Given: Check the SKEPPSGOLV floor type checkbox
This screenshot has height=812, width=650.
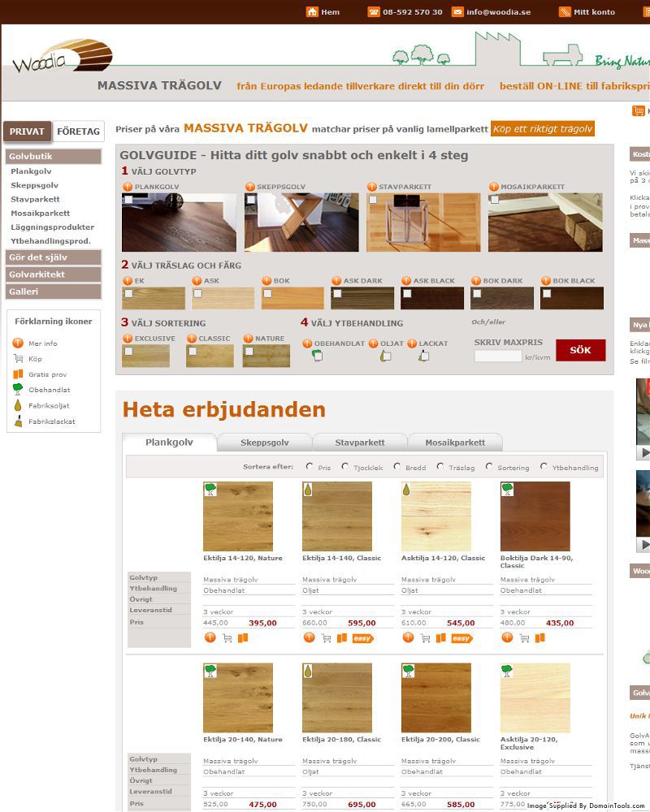Looking at the screenshot, I should pyautogui.click(x=251, y=200).
